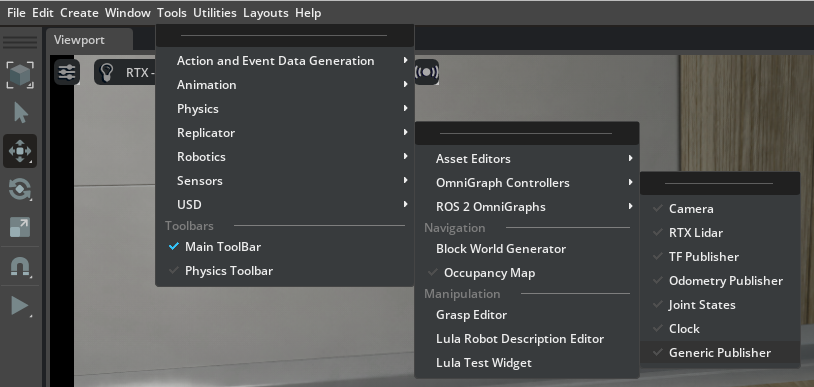Toggle TF Publisher entry
The width and height of the screenshot is (814, 387).
pos(720,257)
